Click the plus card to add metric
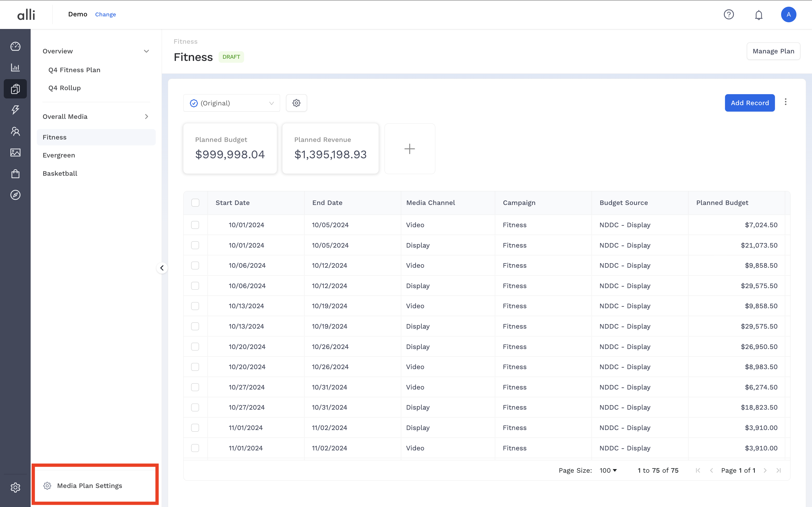 click(x=409, y=149)
